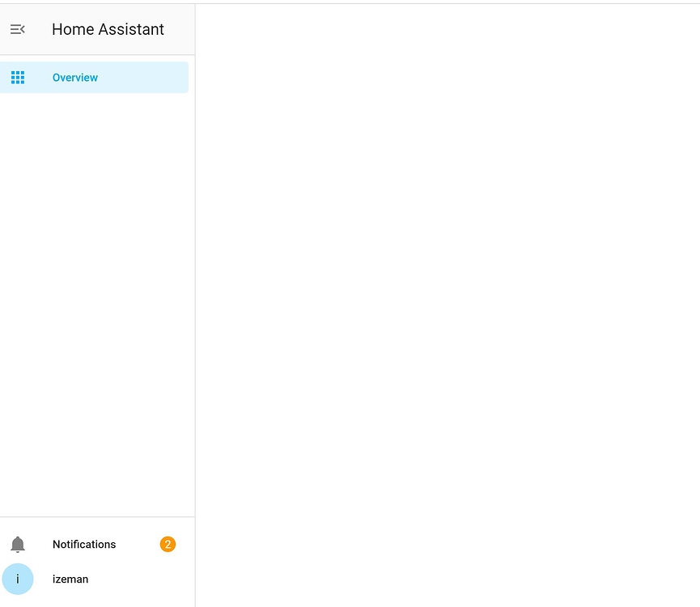
Task: Switch to the Overview tab
Action: click(75, 77)
